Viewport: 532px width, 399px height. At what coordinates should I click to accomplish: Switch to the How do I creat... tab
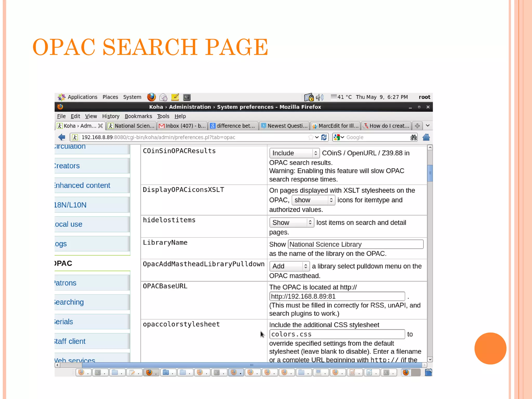(386, 126)
